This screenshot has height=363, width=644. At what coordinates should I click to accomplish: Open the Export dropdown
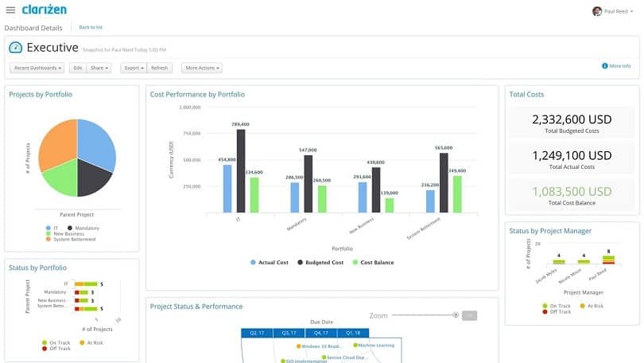click(x=134, y=68)
